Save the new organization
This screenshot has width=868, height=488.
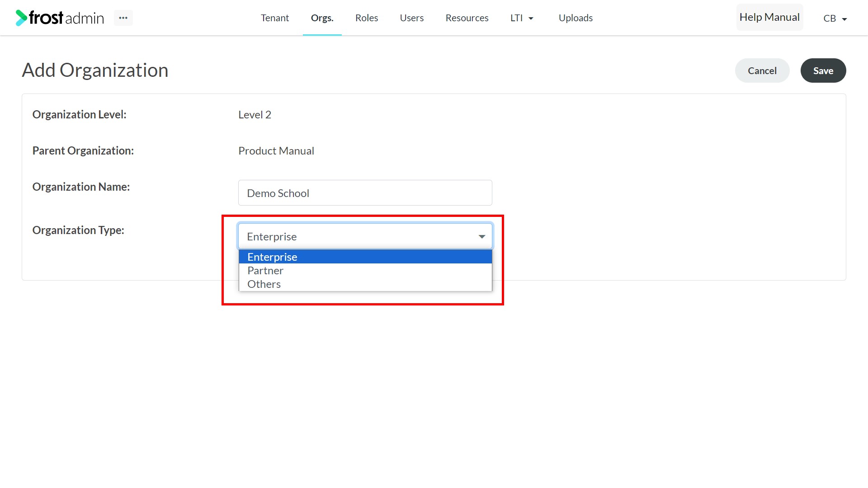click(x=823, y=70)
